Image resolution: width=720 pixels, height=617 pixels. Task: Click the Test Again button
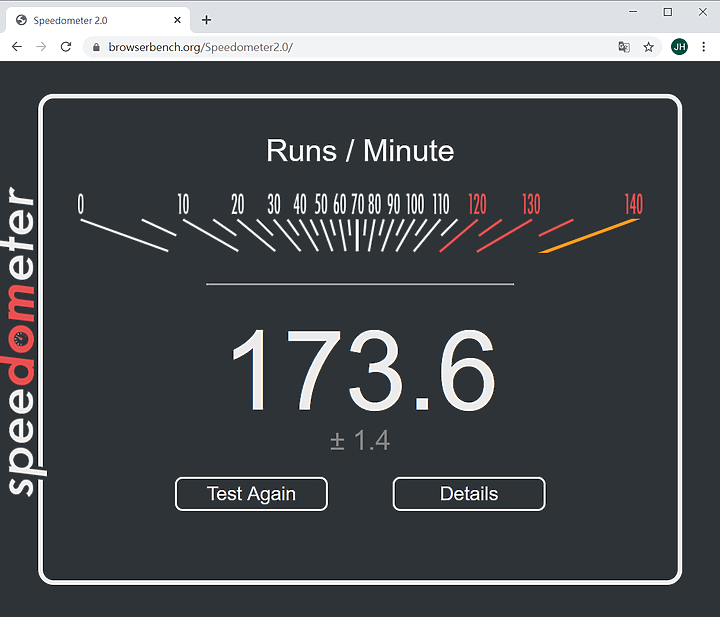(251, 494)
